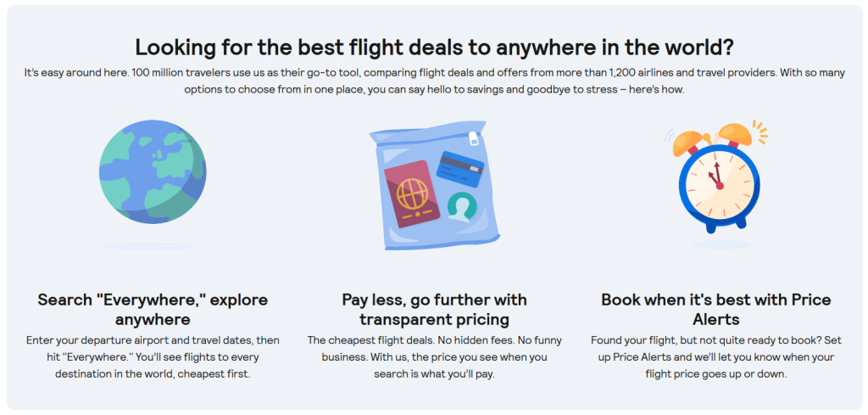Click the 'Search "Everywhere," explore anywhere' heading

[153, 310]
